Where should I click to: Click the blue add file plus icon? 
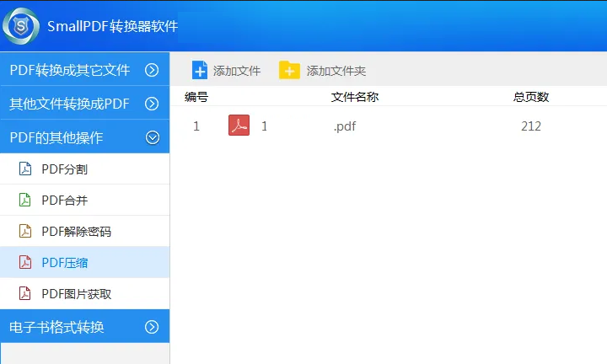coord(200,71)
